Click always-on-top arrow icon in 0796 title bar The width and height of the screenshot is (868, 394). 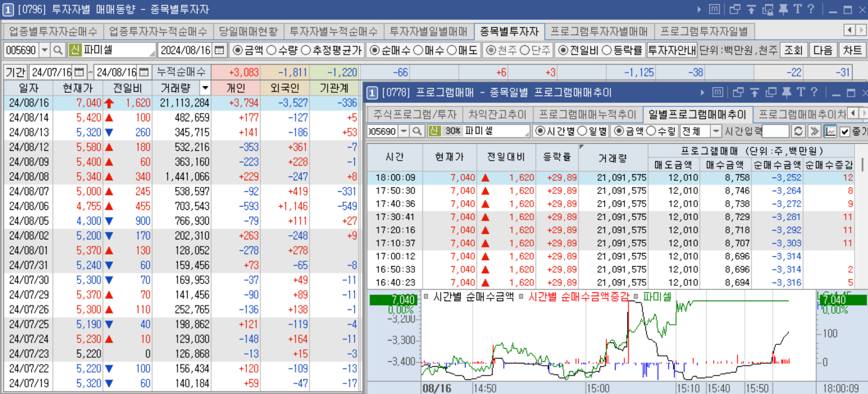(x=751, y=9)
